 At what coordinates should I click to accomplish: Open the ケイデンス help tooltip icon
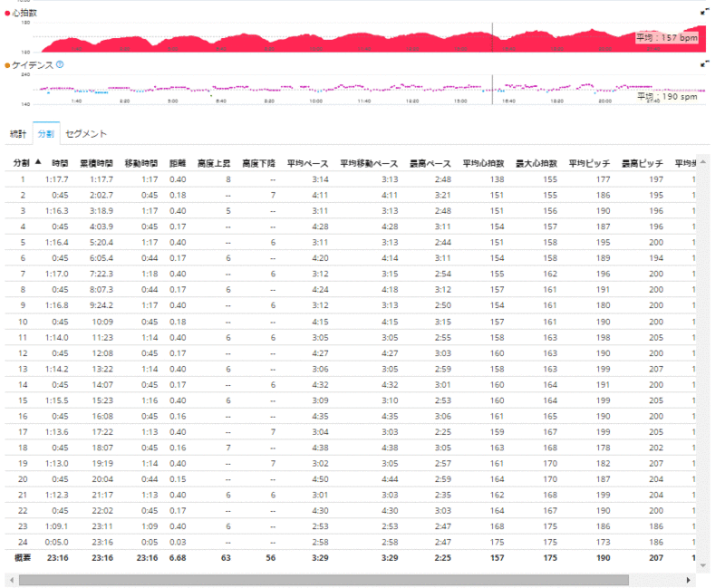click(x=60, y=63)
